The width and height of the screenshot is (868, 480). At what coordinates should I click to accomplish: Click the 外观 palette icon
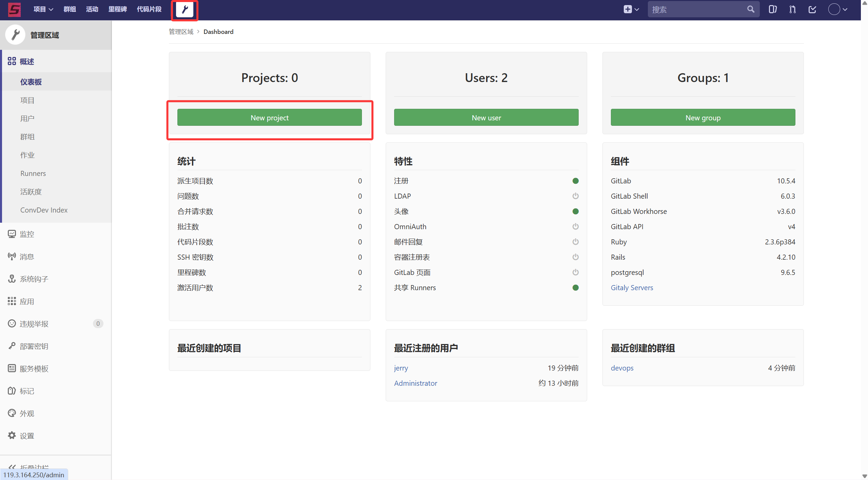coord(12,413)
